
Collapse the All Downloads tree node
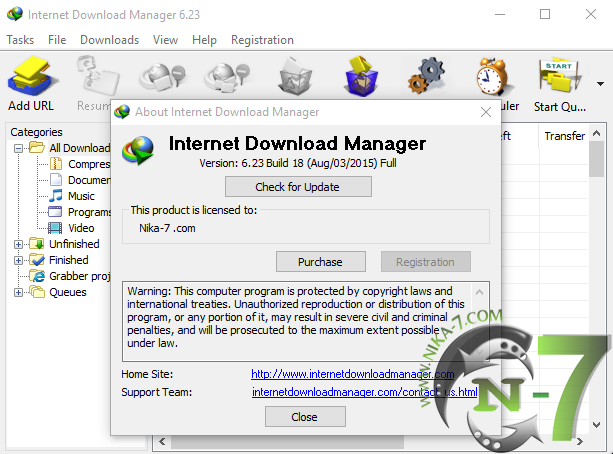tap(18, 148)
